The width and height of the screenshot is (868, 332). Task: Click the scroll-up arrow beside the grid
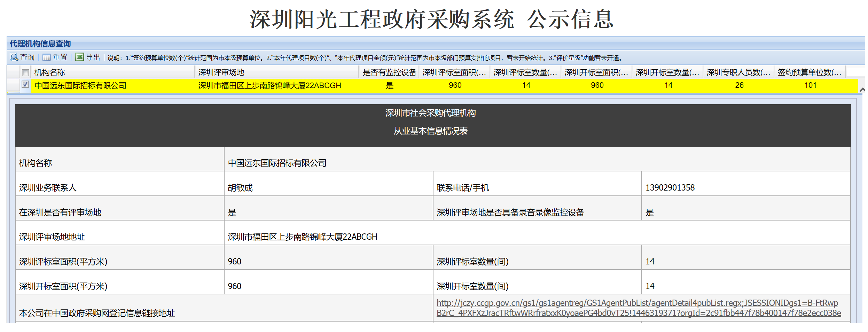click(x=862, y=90)
